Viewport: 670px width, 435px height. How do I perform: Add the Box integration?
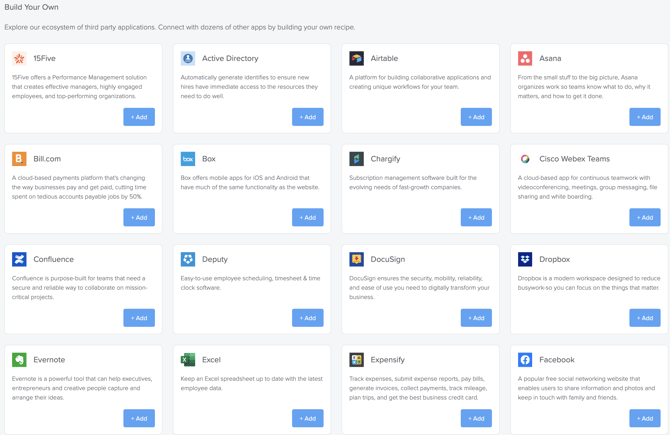pyautogui.click(x=308, y=218)
